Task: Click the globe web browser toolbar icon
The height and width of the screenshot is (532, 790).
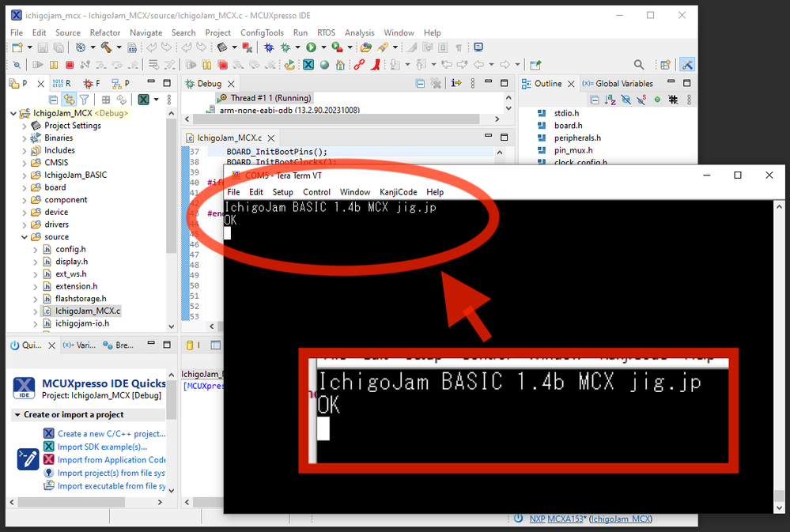Action: 324,65
